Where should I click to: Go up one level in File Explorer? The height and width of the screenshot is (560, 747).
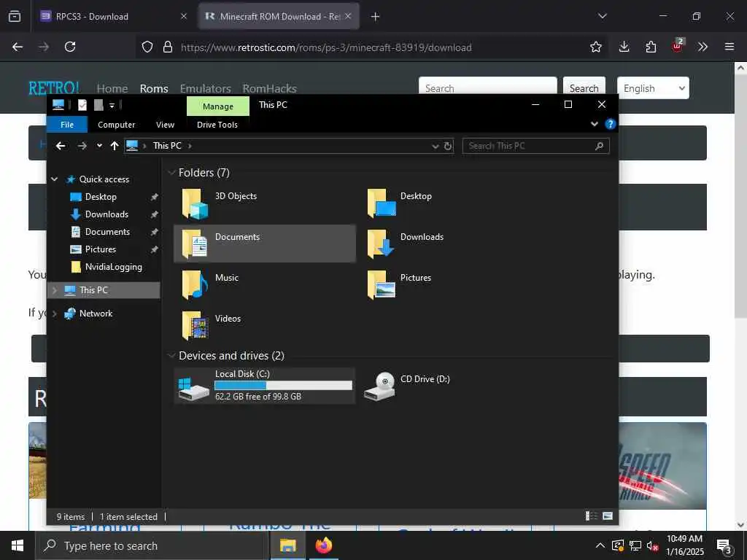point(115,146)
